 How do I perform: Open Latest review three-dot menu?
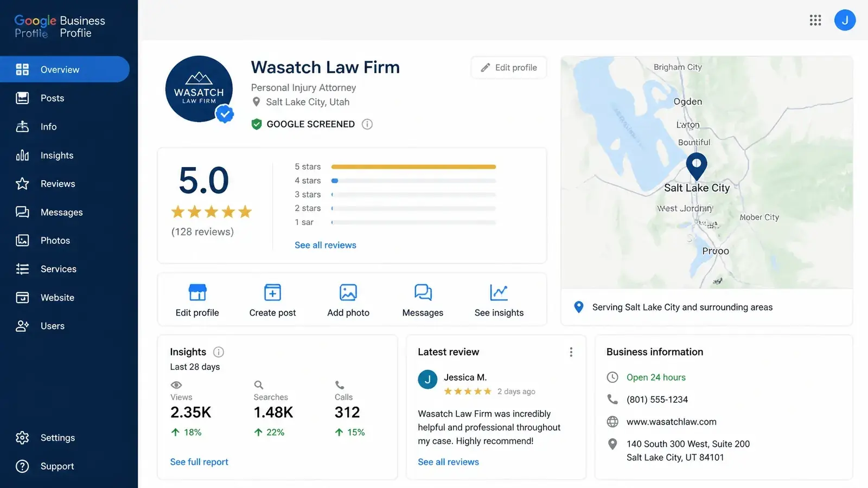click(x=571, y=352)
